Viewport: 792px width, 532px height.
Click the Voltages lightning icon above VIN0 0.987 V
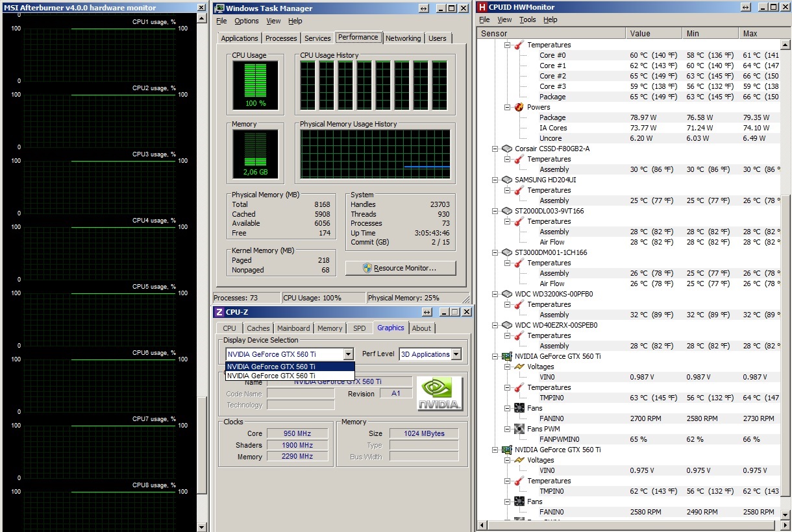coord(519,367)
